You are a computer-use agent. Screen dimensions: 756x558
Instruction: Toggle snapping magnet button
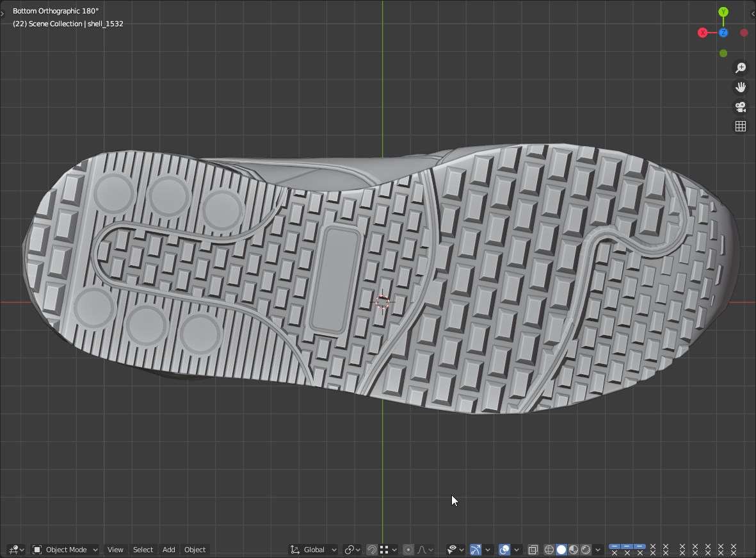click(x=372, y=550)
